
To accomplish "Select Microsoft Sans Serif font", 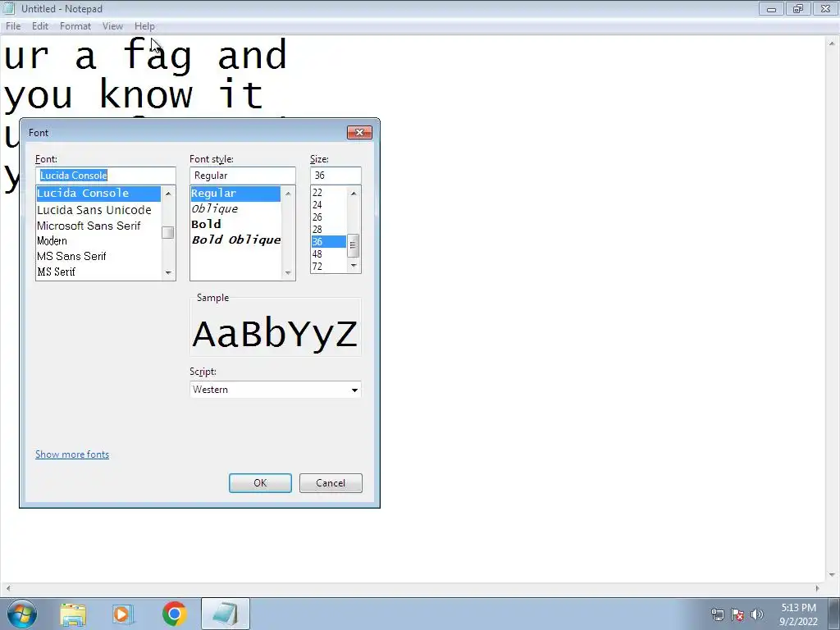I will click(x=98, y=226).
